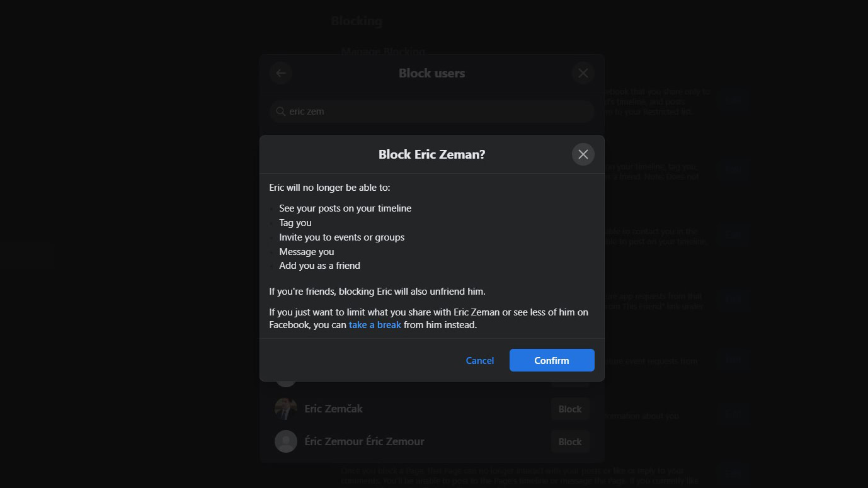Image resolution: width=868 pixels, height=488 pixels.
Task: Click the 'Block Eric Zeman?' title
Action: tap(431, 154)
